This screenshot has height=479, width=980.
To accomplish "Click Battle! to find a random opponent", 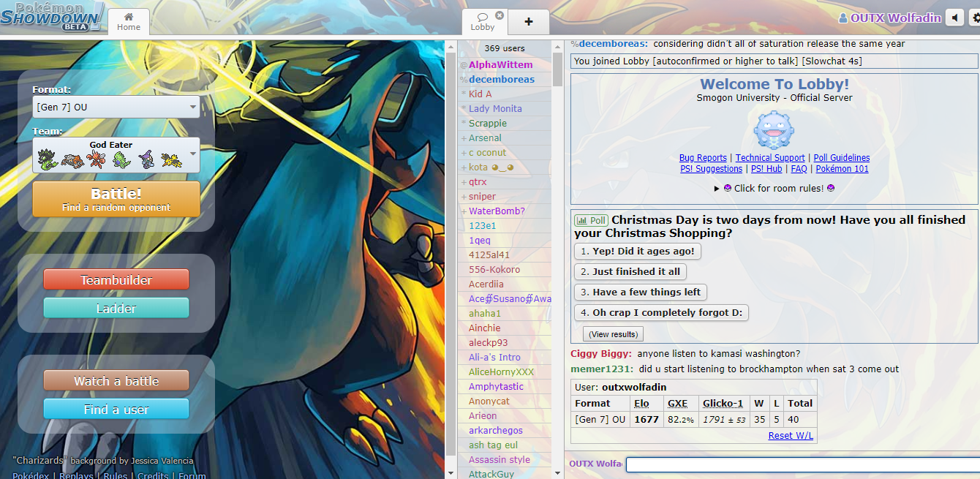I will (x=116, y=200).
